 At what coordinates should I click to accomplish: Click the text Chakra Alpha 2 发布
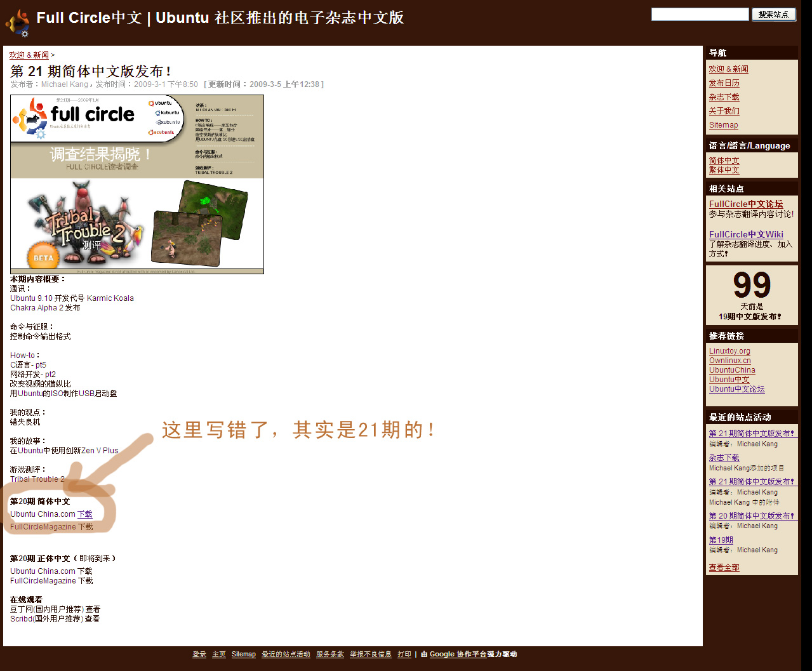coord(45,308)
